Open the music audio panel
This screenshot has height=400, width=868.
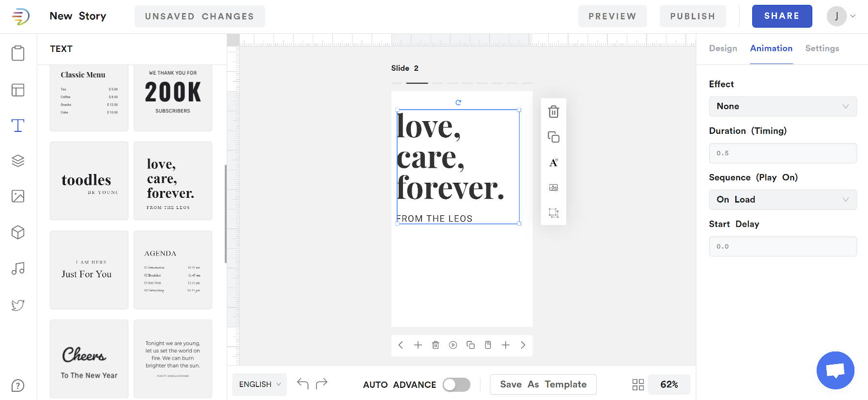18,269
